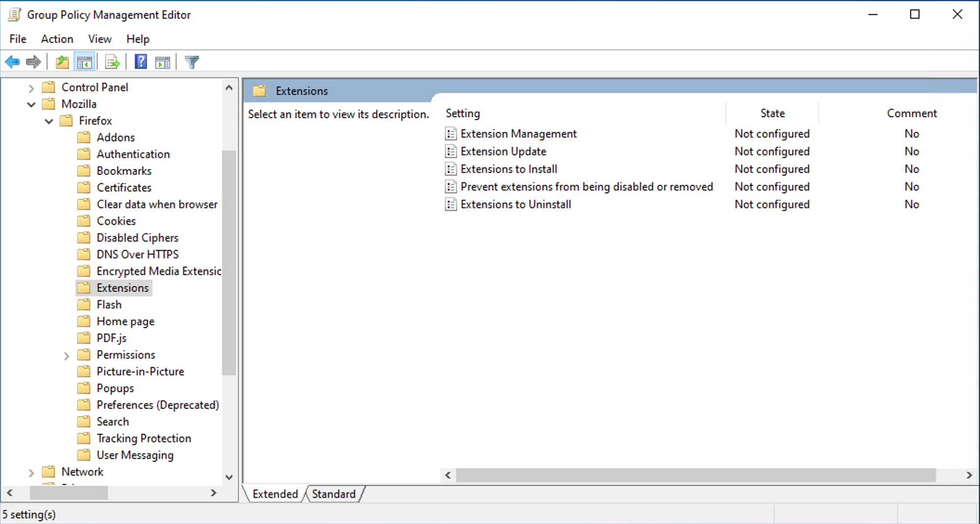
Task: Collapse the Mozilla tree node
Action: 31,104
